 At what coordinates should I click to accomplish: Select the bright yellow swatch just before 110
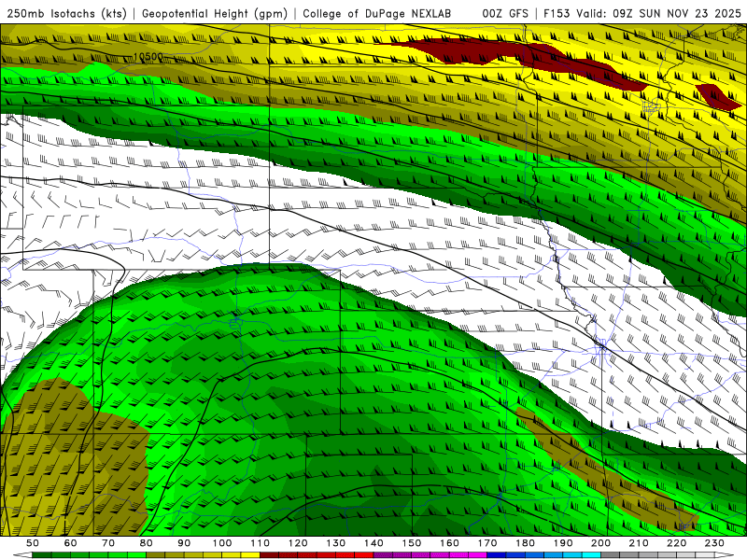point(250,555)
